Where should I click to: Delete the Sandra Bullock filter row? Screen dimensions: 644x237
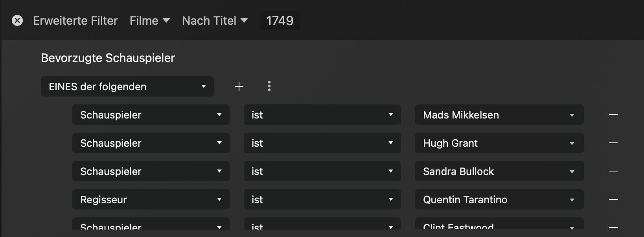[613, 171]
